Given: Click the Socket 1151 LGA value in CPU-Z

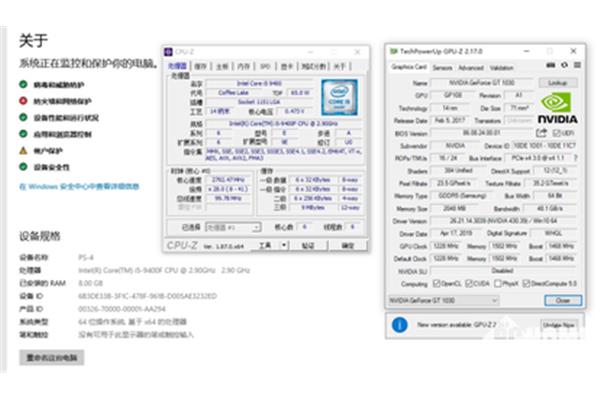Looking at the screenshot, I should point(259,102).
